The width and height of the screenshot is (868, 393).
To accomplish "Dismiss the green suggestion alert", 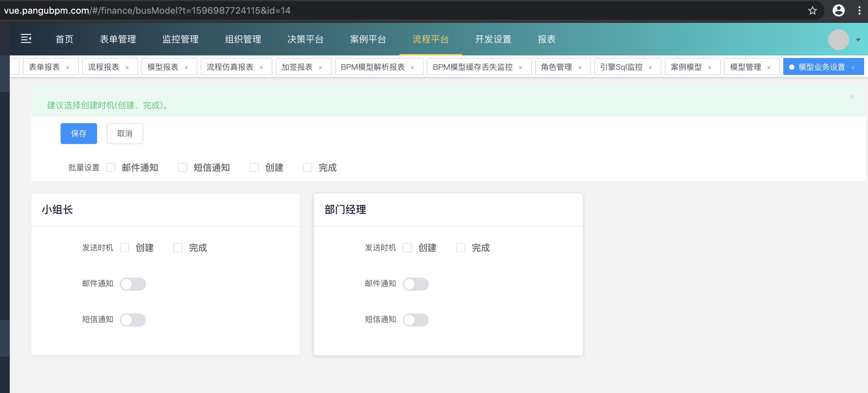I will coord(852,97).
